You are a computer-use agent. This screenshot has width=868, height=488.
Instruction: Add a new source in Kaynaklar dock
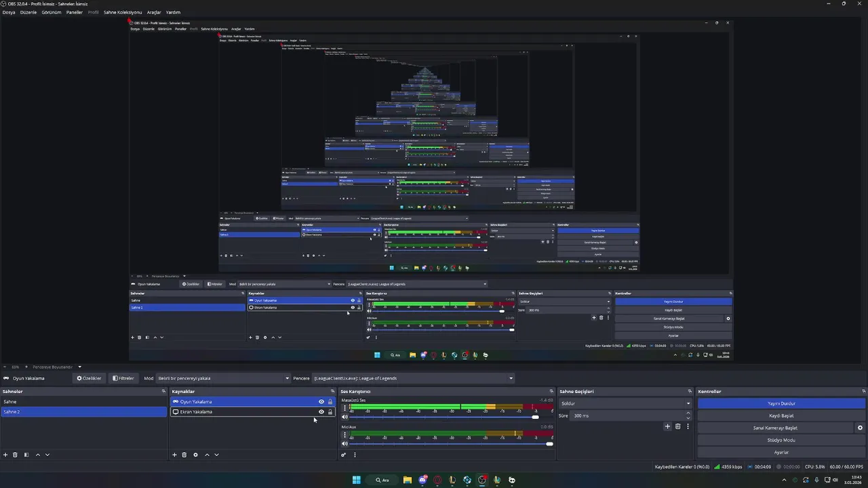click(x=174, y=455)
